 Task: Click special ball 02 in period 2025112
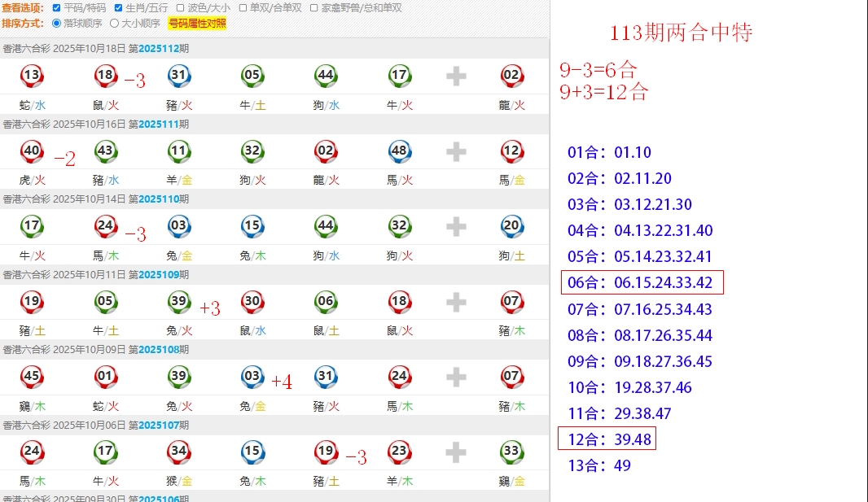[x=511, y=76]
